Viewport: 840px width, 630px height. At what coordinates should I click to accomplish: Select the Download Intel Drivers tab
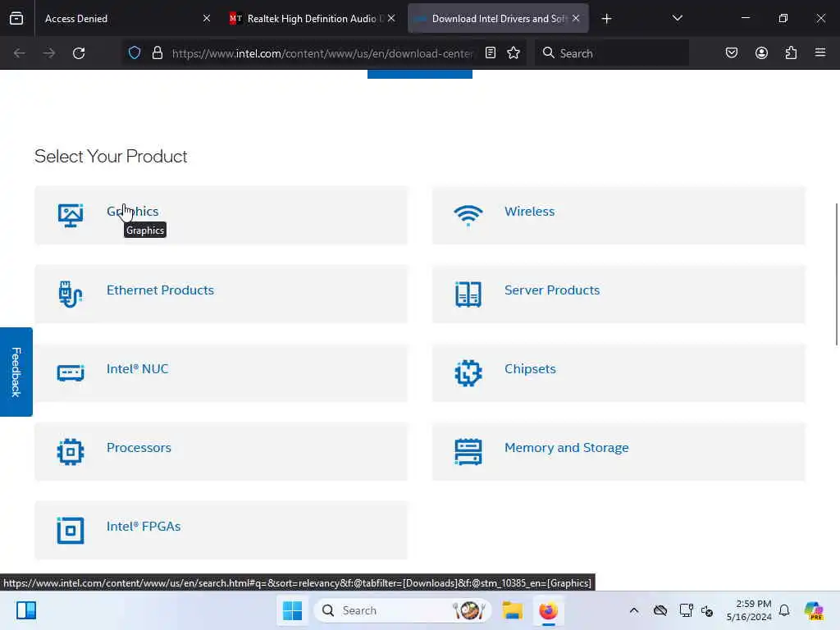[x=498, y=19]
